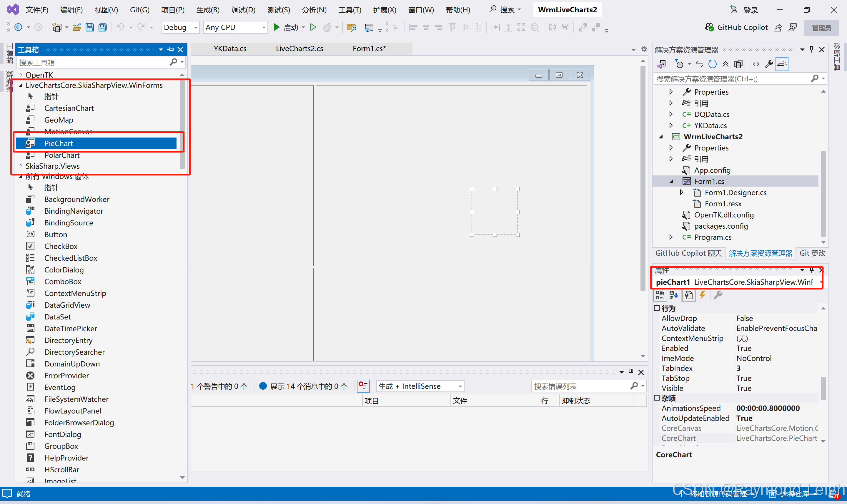Open GitHub Copilot in the toolbar
The image size is (847, 504).
click(x=736, y=28)
